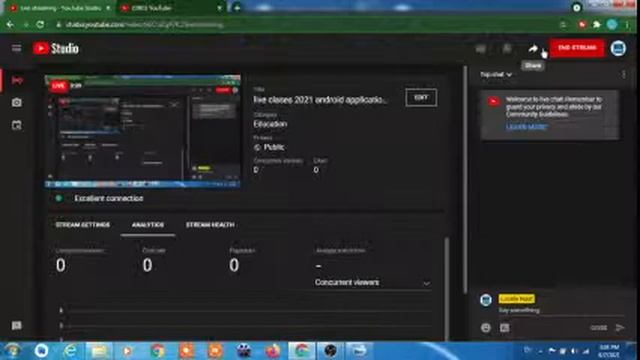
Task: Open the channel avatar account menu
Action: 618,48
